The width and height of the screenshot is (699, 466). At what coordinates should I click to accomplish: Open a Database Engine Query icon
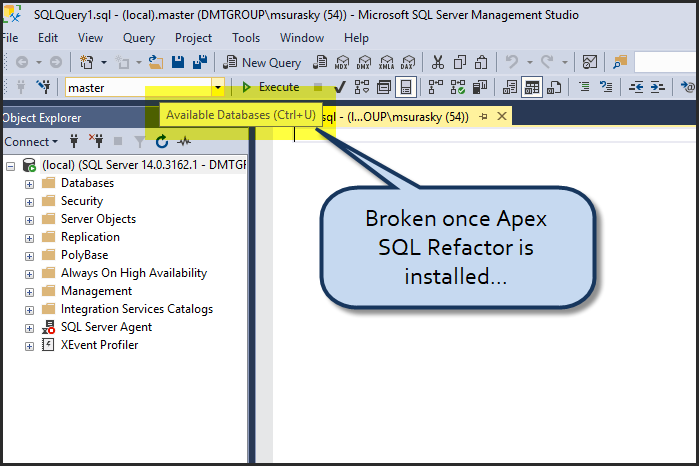coord(320,62)
